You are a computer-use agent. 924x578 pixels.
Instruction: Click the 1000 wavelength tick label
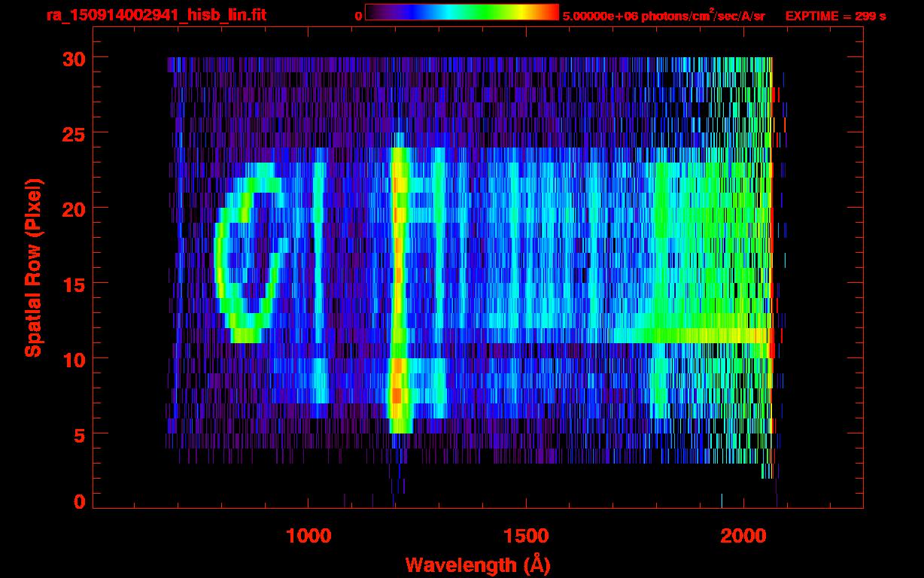pyautogui.click(x=309, y=536)
